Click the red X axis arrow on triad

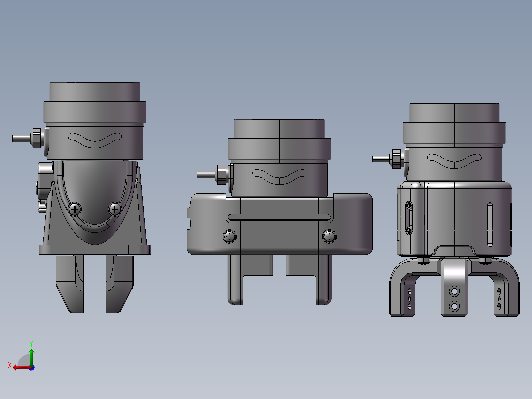pyautogui.click(x=21, y=368)
